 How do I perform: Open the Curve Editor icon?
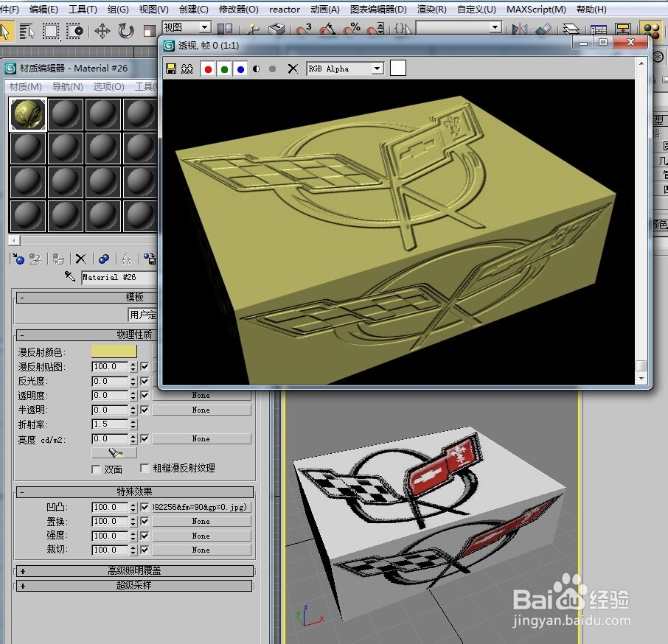(599, 29)
